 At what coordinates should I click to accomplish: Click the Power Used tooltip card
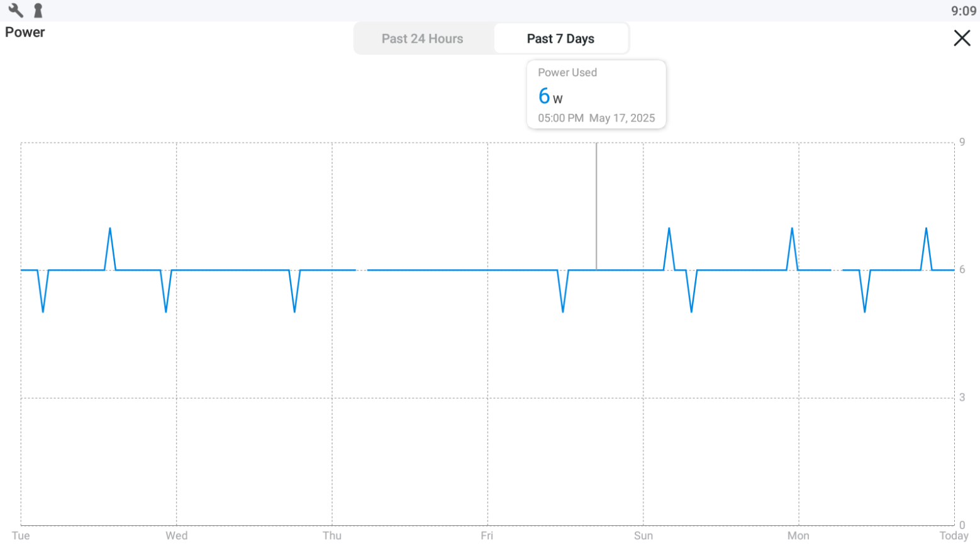596,94
